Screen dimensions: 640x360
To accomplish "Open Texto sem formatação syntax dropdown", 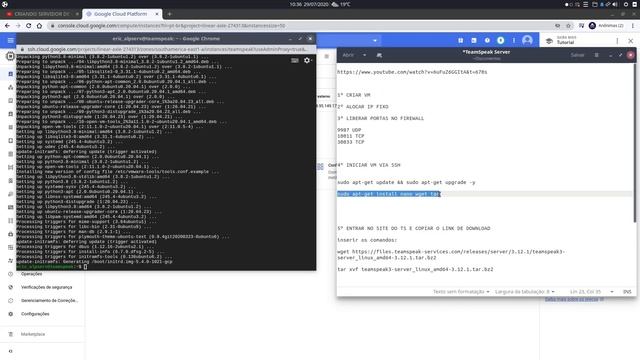I will pyautogui.click(x=461, y=292).
